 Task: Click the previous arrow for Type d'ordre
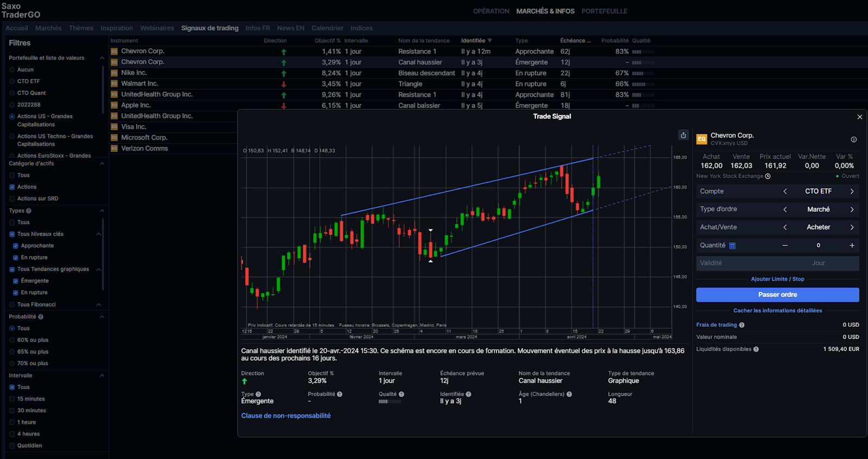(785, 209)
